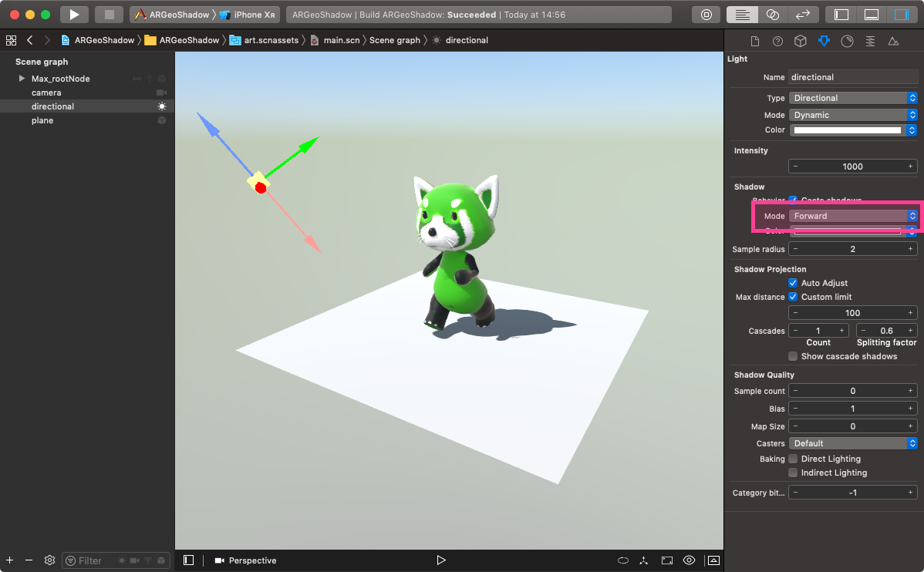The width and height of the screenshot is (924, 572).
Task: Toggle the right inspector panel
Action: (x=902, y=15)
